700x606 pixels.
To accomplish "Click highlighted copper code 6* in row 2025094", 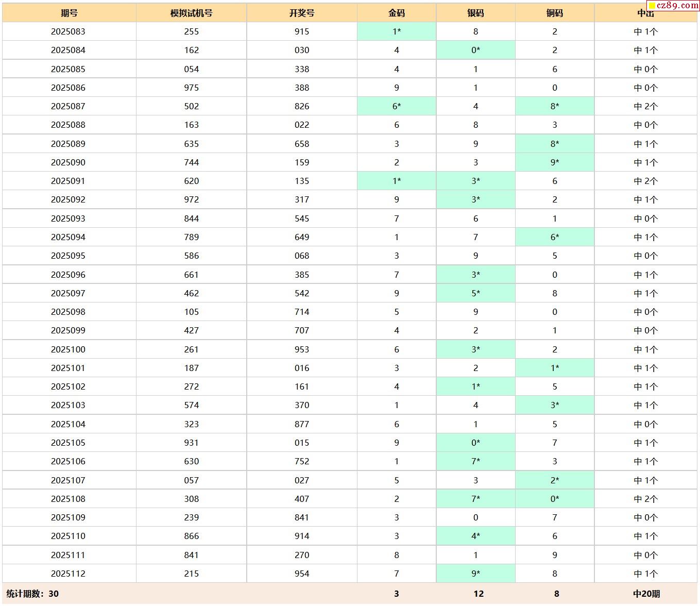I will [555, 237].
